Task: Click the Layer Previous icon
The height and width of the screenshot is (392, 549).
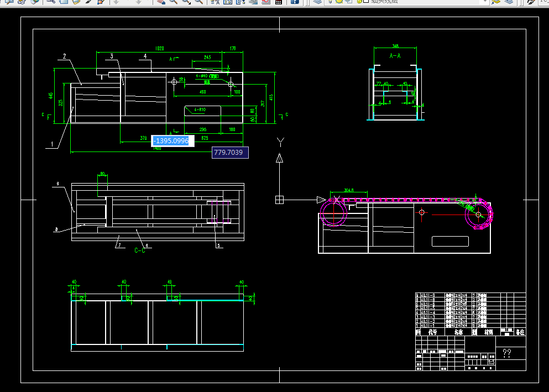Action: (509, 2)
